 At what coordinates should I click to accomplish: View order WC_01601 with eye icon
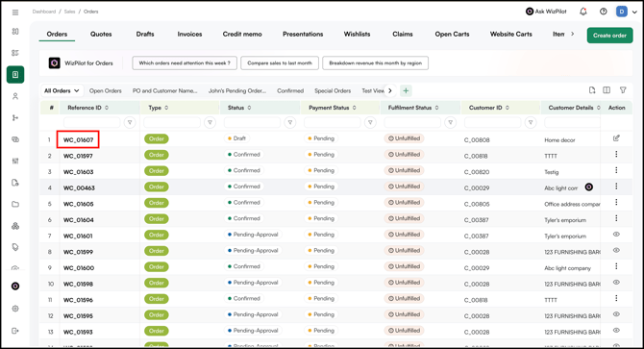(x=616, y=234)
